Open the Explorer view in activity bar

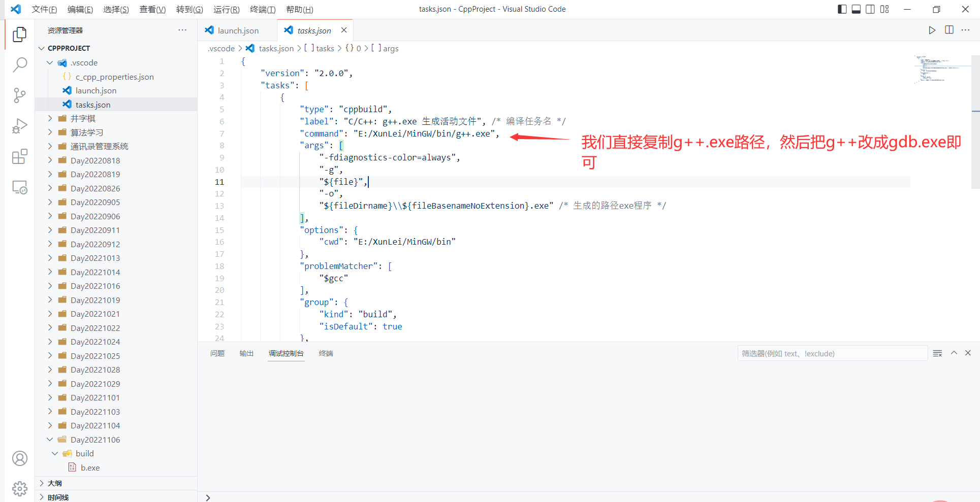pyautogui.click(x=19, y=34)
